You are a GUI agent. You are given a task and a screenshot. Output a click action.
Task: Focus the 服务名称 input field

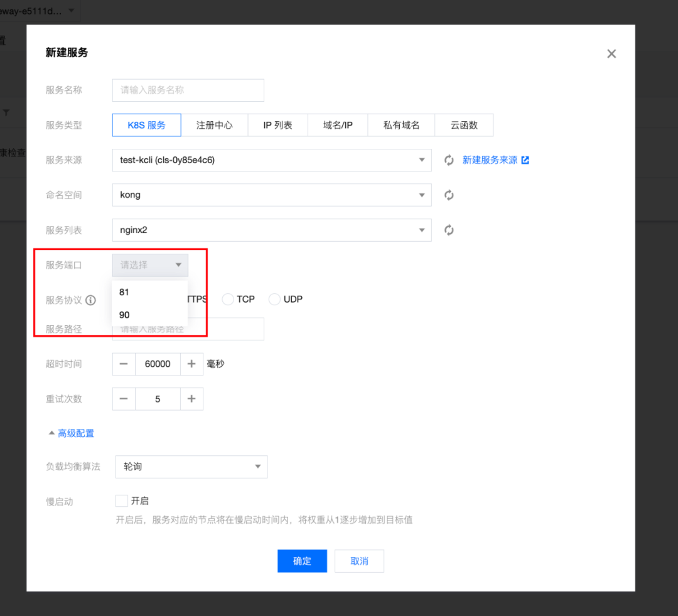point(188,90)
